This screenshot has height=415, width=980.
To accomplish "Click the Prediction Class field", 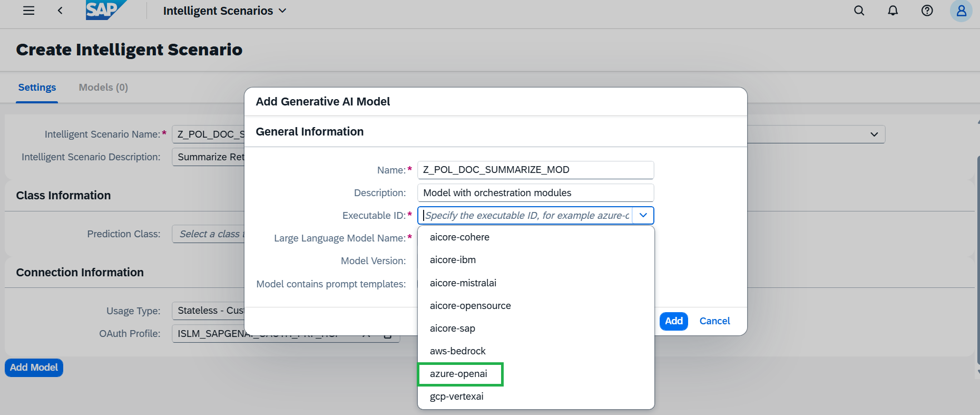I will 209,234.
